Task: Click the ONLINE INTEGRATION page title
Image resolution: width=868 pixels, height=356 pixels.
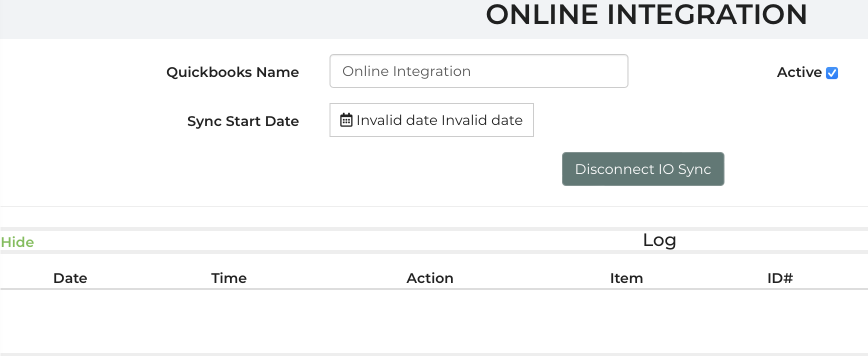Action: click(646, 15)
